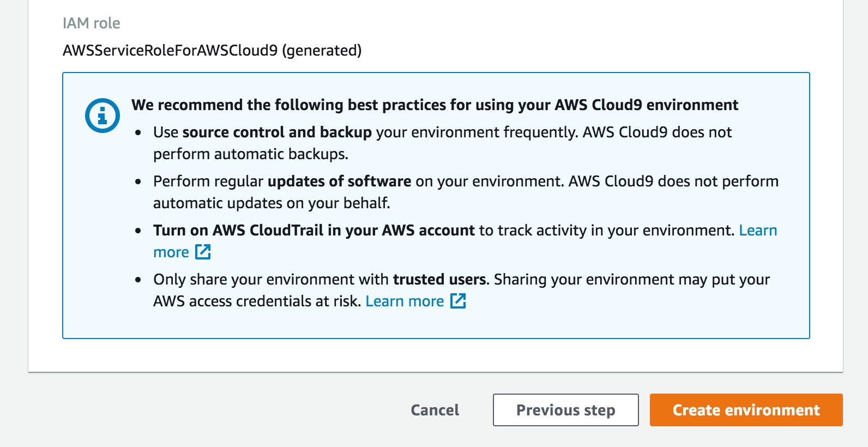This screenshot has height=447, width=868.
Task: Click the AWSServiceRoleForAWSCloud9 (generated) value
Action: [x=212, y=51]
